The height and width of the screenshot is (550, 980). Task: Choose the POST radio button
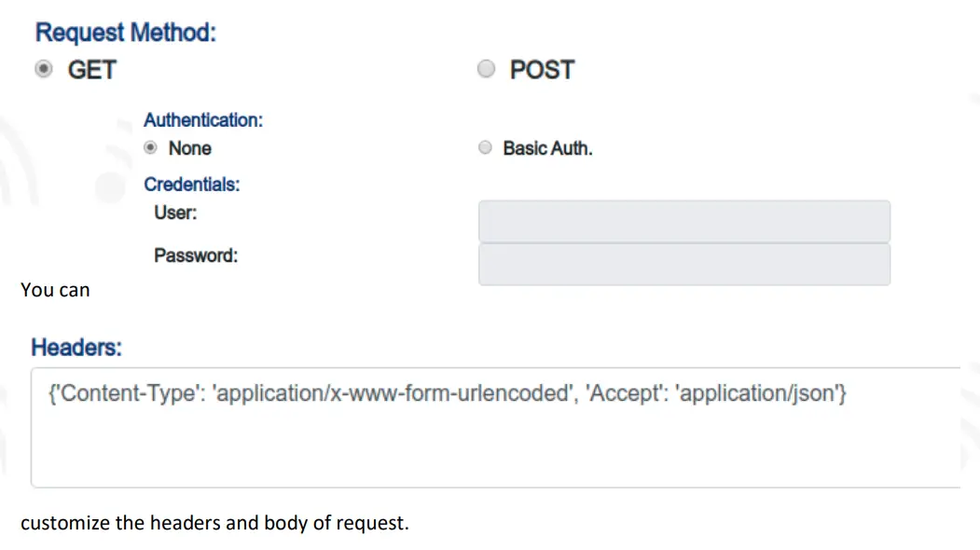click(486, 70)
